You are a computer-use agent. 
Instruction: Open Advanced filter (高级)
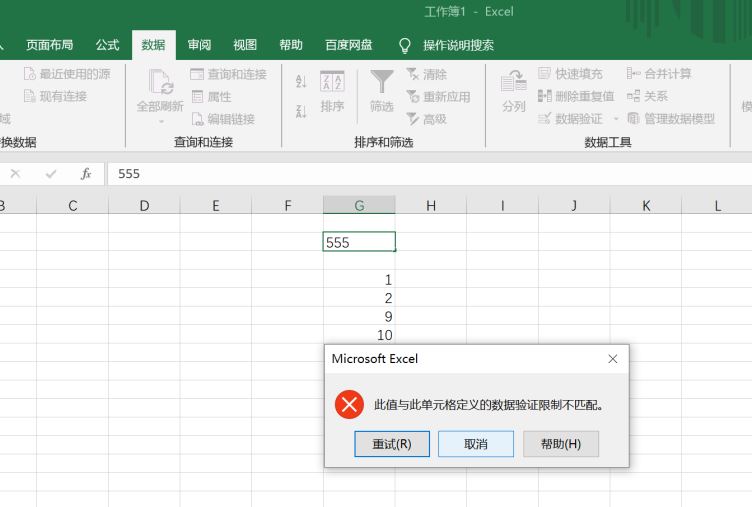point(426,119)
